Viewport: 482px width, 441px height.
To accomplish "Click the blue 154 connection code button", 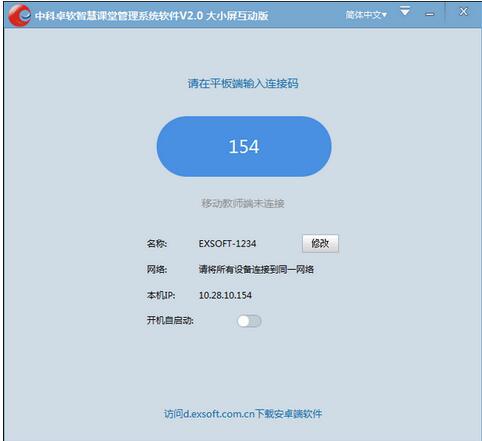I will (x=244, y=146).
